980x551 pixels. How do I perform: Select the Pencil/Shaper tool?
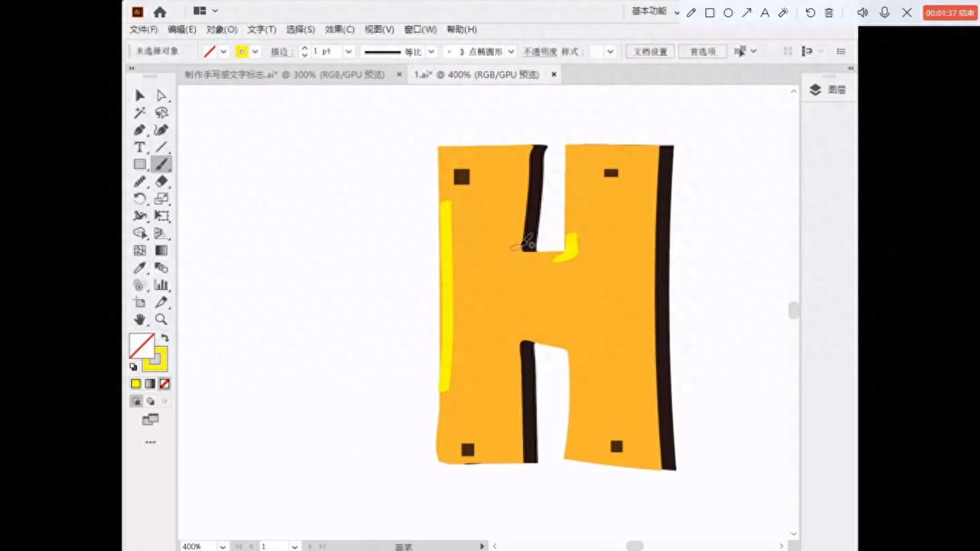click(x=140, y=181)
